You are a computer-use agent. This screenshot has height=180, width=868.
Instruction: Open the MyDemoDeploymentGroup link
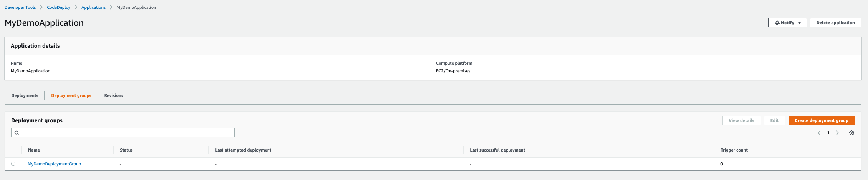(54, 164)
